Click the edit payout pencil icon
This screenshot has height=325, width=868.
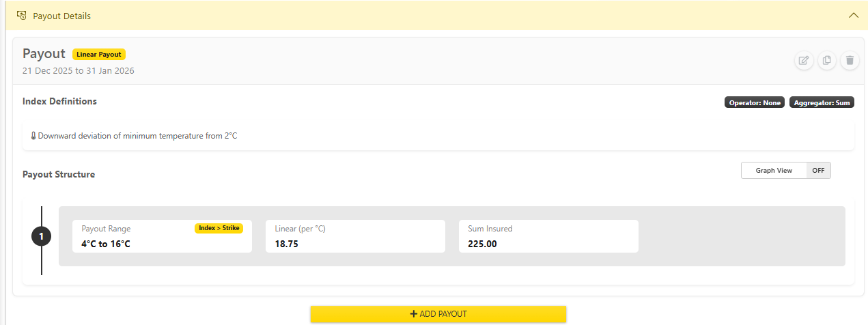(x=804, y=61)
